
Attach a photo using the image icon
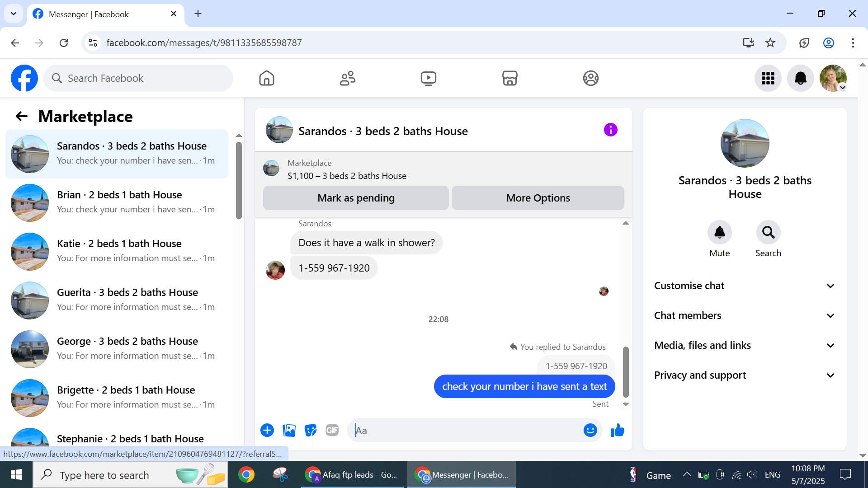tap(289, 431)
